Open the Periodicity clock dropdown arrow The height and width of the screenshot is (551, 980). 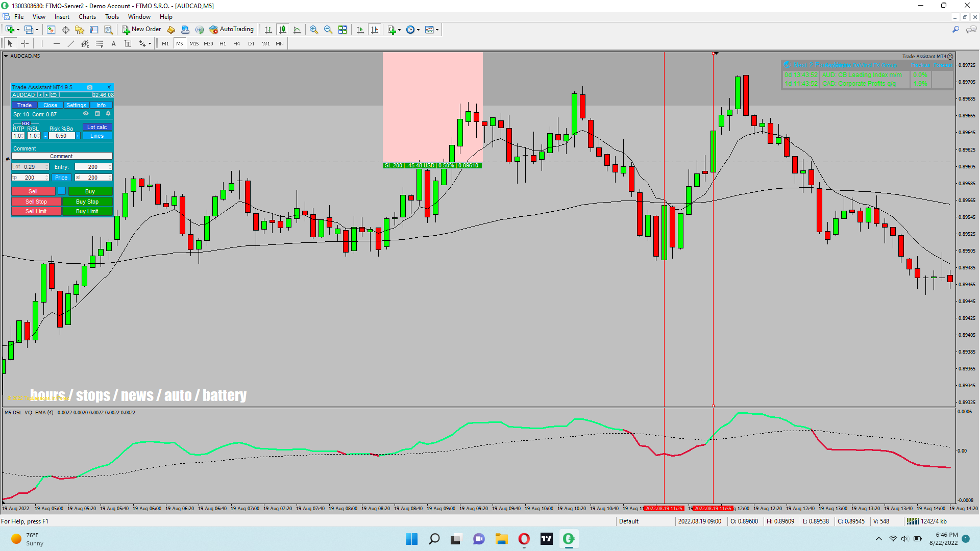pos(419,30)
